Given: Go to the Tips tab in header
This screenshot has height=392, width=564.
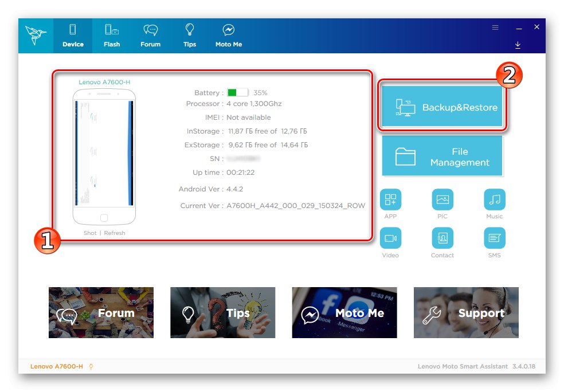Looking at the screenshot, I should [190, 36].
